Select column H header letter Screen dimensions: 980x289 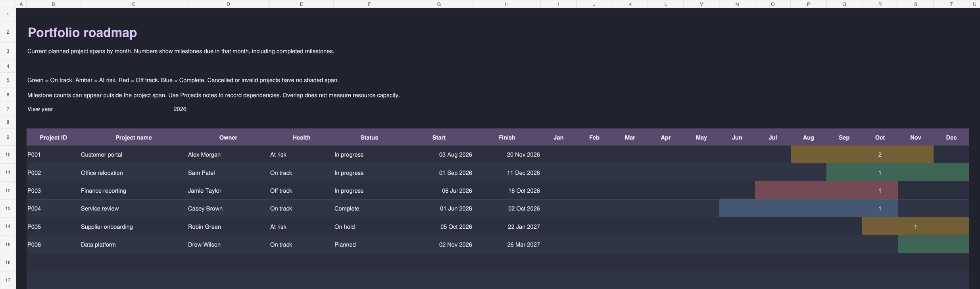pyautogui.click(x=507, y=4)
